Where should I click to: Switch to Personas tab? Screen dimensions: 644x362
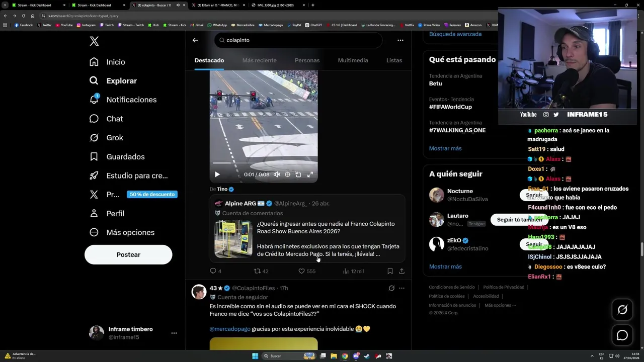[307, 60]
